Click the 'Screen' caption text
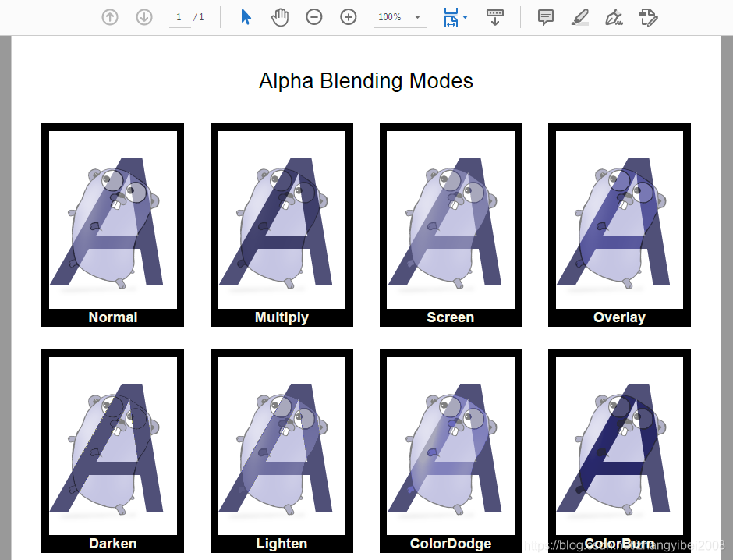Screen dimensions: 733x560 pyautogui.click(x=451, y=317)
